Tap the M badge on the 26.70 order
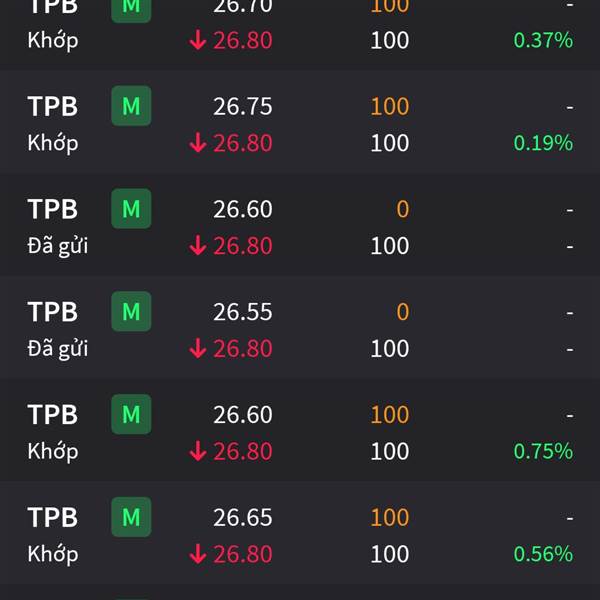Image resolution: width=600 pixels, height=600 pixels. point(131,8)
